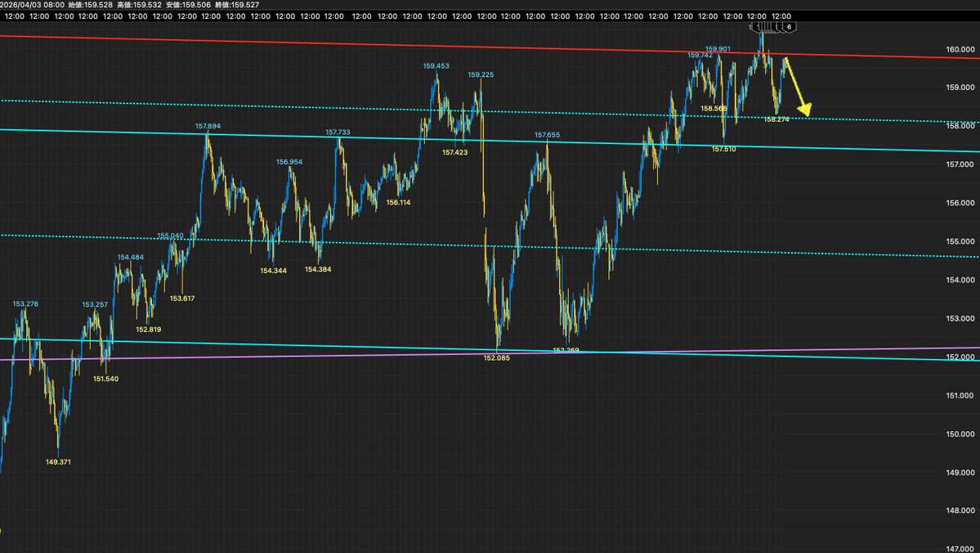Click the 160.000 price axis label
The height and width of the screenshot is (553, 980).
tap(960, 49)
